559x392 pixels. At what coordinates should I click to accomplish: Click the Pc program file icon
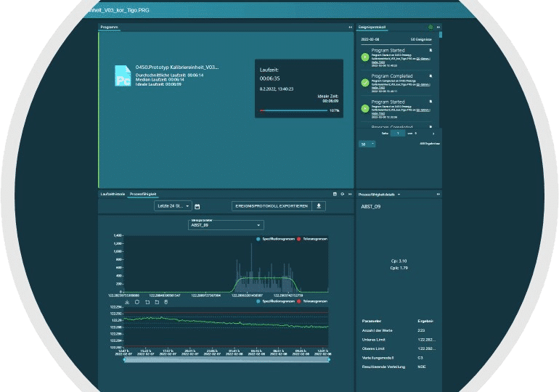[x=123, y=75]
